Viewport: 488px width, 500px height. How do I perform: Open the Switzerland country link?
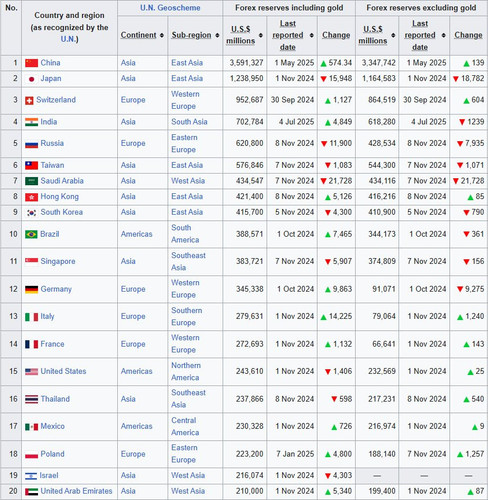[x=56, y=100]
